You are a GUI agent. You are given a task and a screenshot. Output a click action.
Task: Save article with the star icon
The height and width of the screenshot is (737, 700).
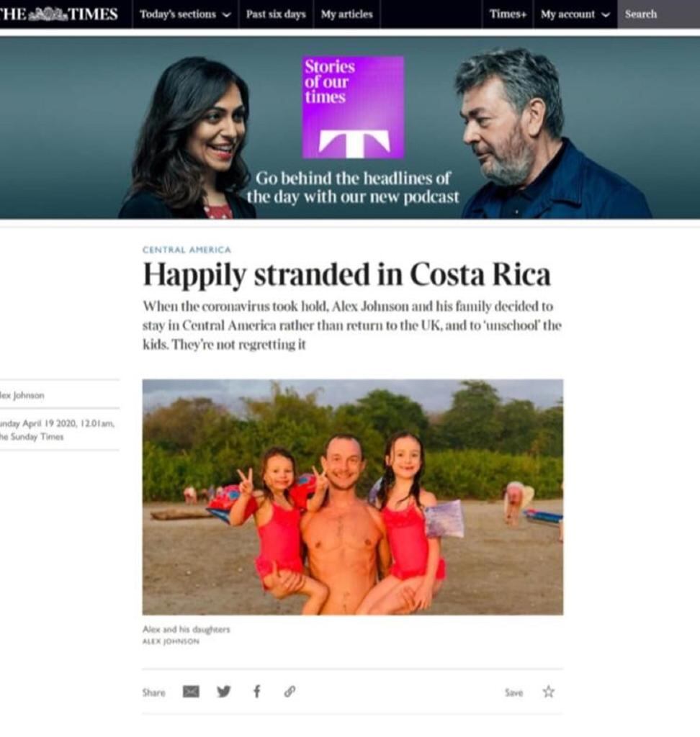(x=549, y=692)
